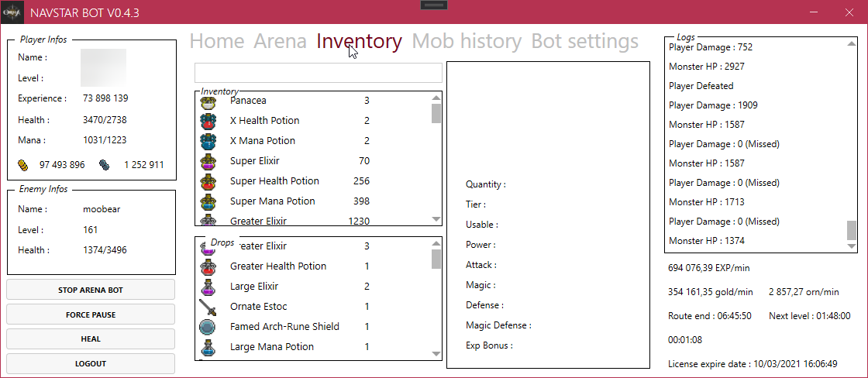This screenshot has height=378, width=868.
Task: Select the Super Elixir icon
Action: 208,161
